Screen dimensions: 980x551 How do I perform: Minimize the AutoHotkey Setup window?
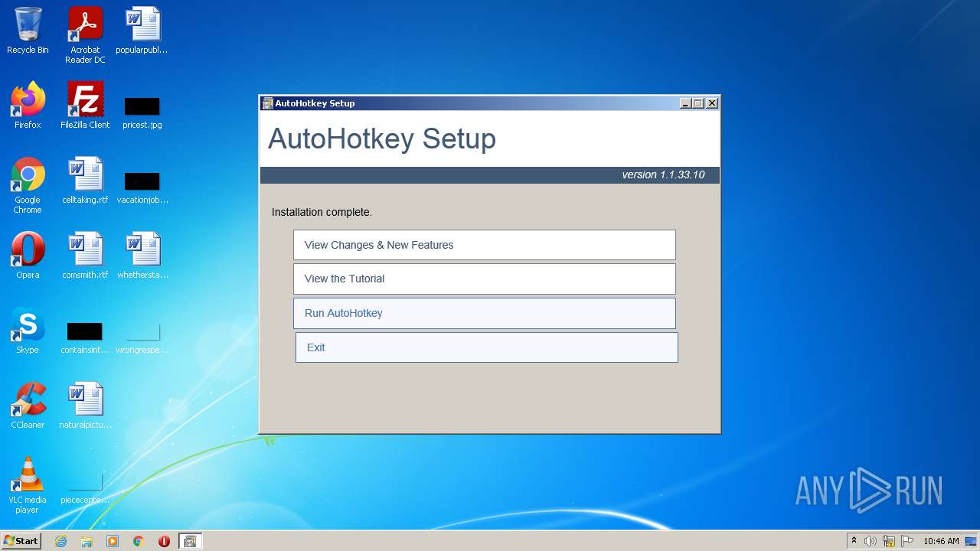pyautogui.click(x=685, y=103)
